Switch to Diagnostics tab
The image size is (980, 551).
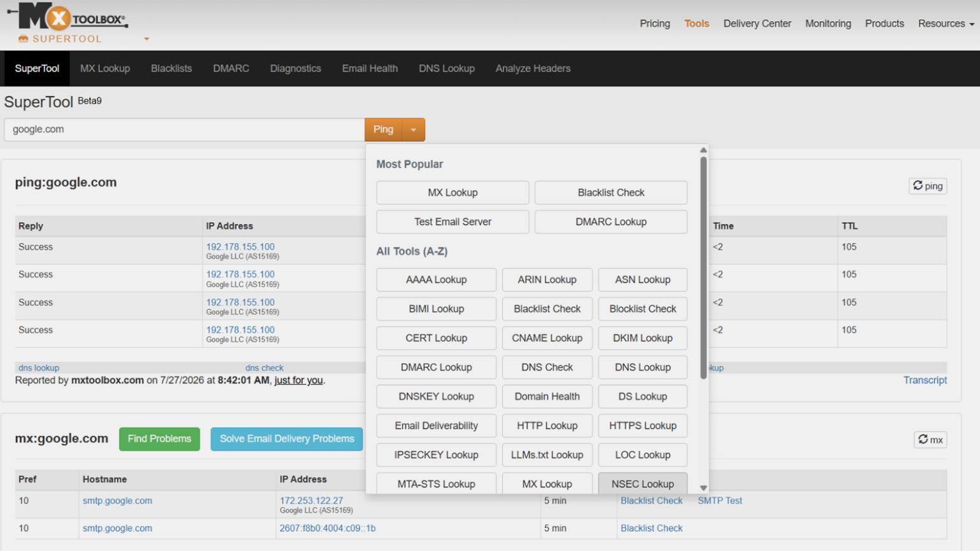coord(295,69)
